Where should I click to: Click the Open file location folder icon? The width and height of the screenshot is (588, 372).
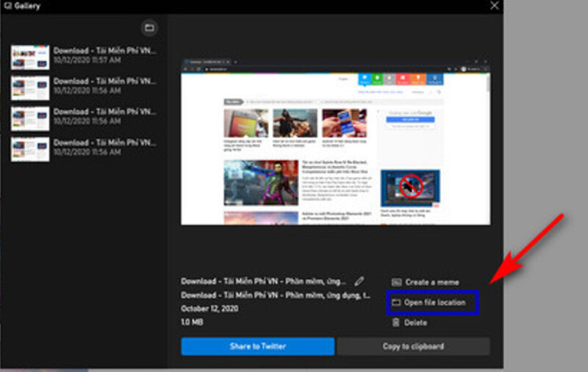pos(396,302)
